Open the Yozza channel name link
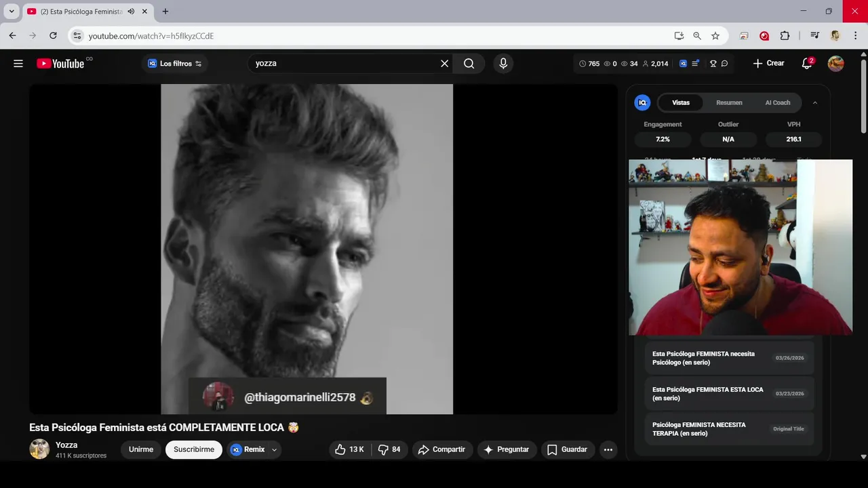This screenshot has width=868, height=488. (x=66, y=445)
